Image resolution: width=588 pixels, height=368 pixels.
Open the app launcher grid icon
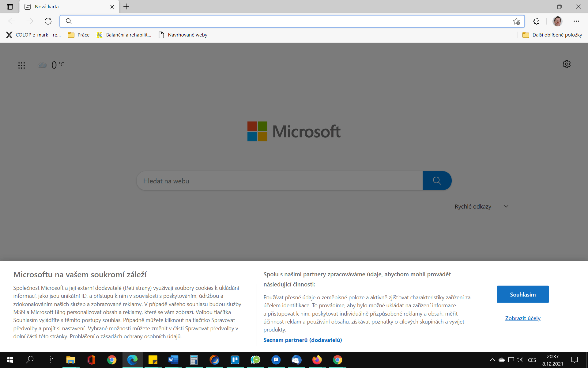(21, 65)
